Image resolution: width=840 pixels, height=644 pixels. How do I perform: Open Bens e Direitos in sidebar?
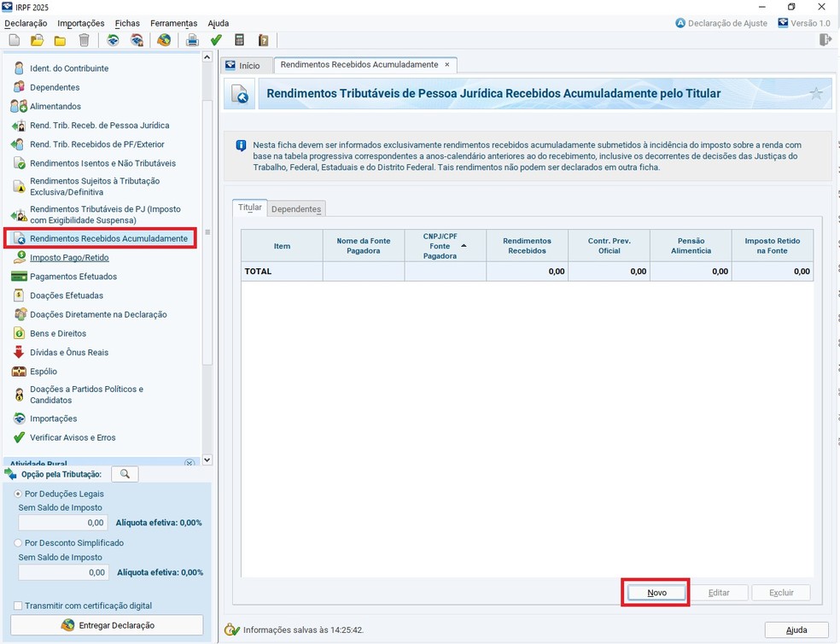tap(58, 333)
